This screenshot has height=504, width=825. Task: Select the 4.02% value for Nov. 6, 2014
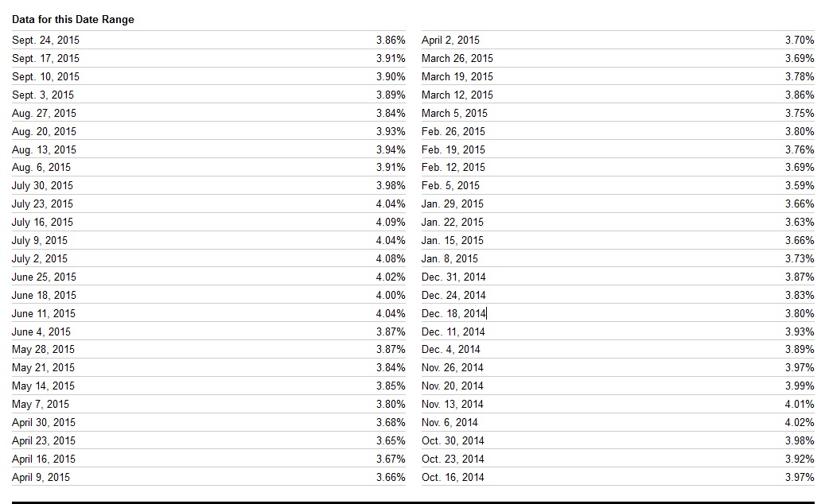click(x=800, y=423)
